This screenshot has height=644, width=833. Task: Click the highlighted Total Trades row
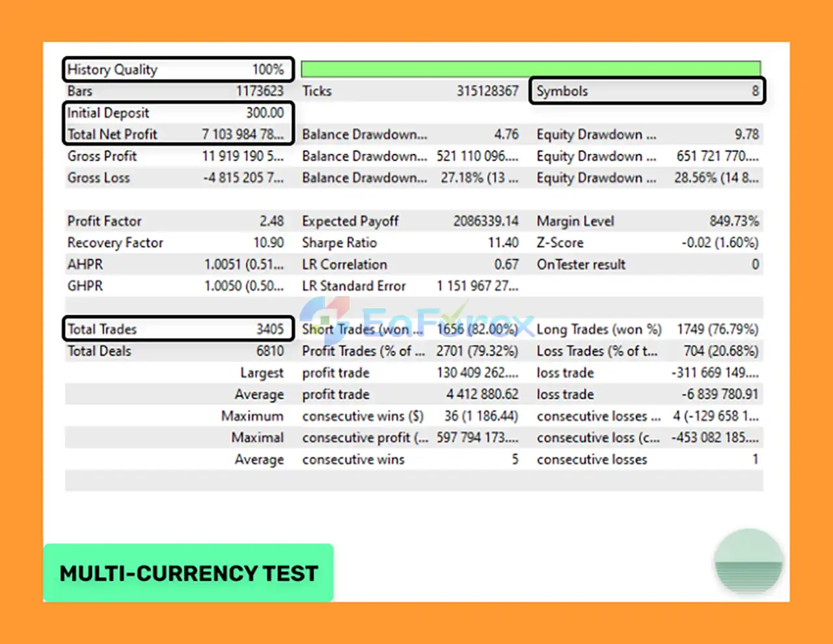[x=178, y=329]
